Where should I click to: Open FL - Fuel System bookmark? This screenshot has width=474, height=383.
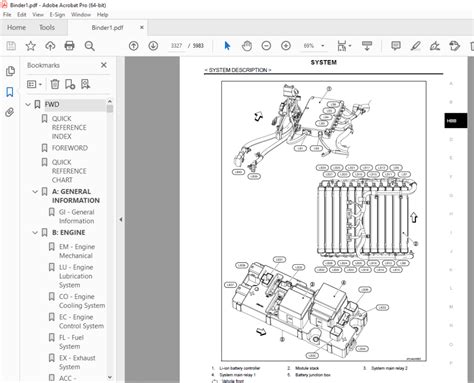(x=71, y=342)
